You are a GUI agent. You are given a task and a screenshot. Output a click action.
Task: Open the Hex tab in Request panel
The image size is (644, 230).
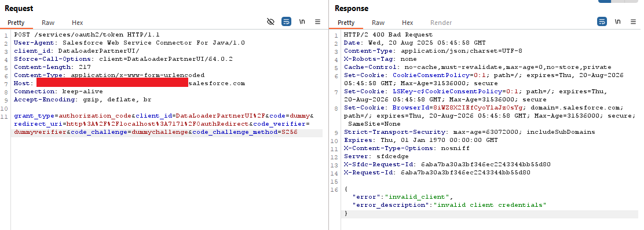(x=77, y=23)
